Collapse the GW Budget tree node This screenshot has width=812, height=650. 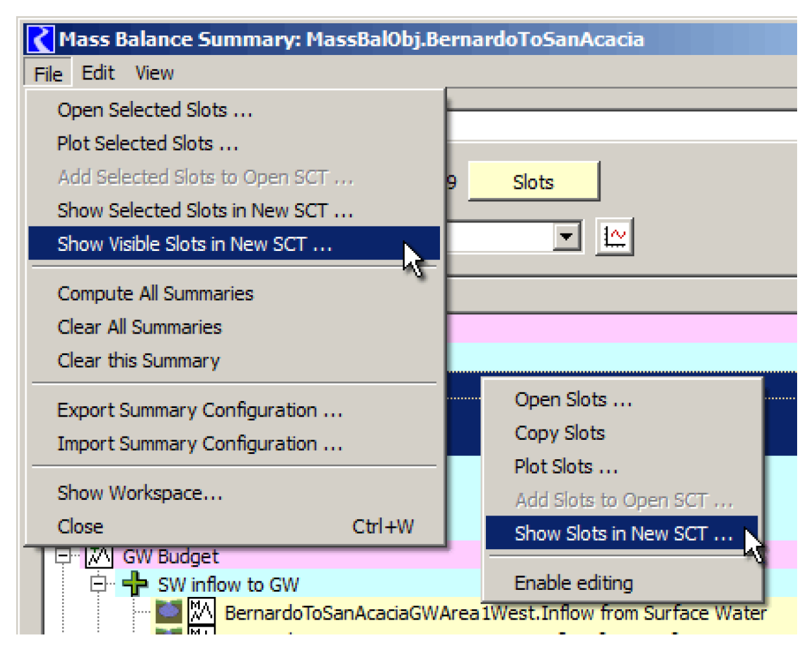[63, 556]
